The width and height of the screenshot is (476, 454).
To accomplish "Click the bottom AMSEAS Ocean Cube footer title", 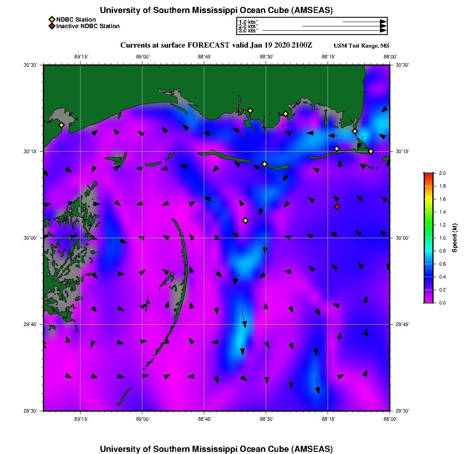I will pyautogui.click(x=216, y=448).
